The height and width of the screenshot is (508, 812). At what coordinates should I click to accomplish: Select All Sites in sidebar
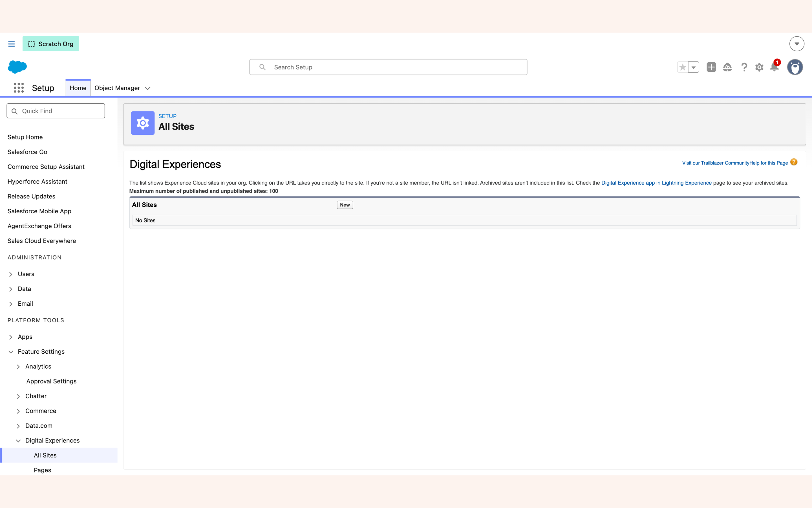[59, 455]
